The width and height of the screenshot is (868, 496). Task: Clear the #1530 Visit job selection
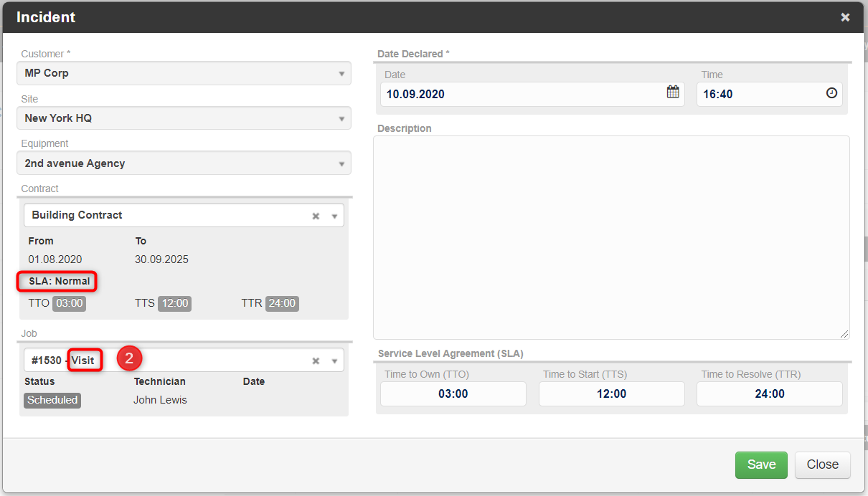[316, 361]
